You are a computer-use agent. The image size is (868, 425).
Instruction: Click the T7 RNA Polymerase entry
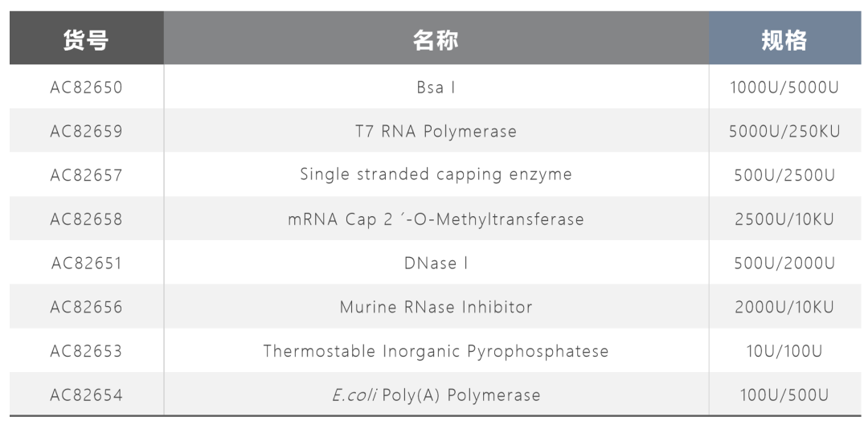pyautogui.click(x=436, y=131)
